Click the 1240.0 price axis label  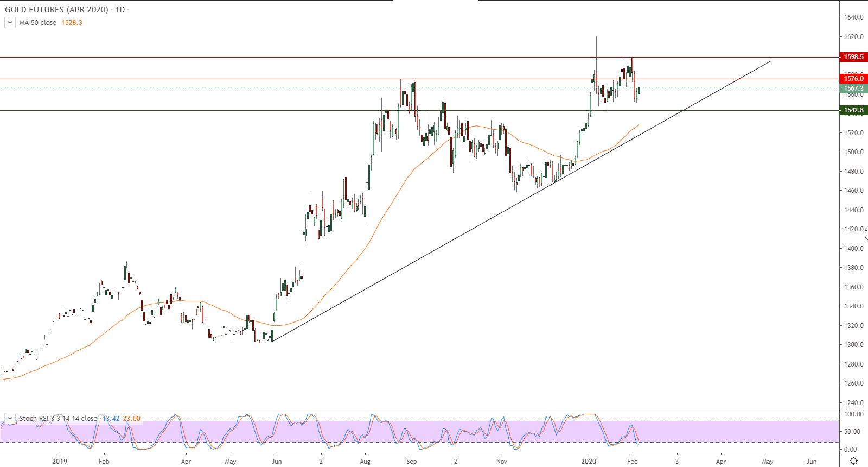854,403
